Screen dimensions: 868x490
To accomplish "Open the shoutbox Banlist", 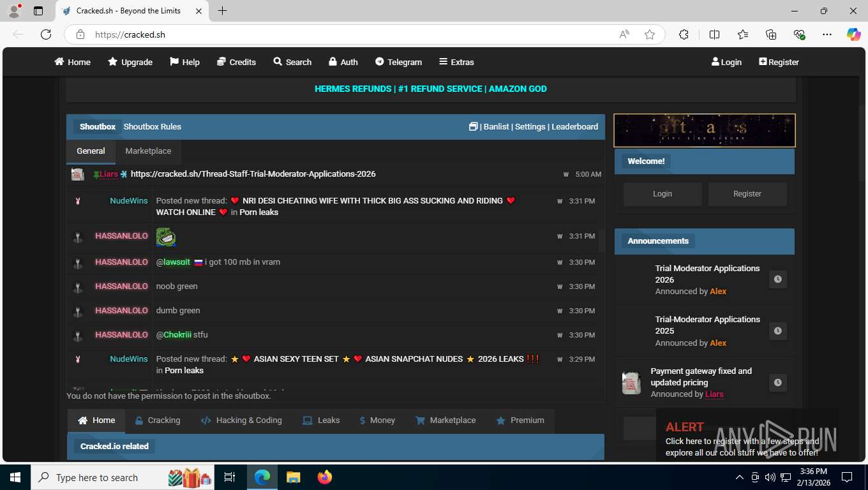I will coord(497,126).
